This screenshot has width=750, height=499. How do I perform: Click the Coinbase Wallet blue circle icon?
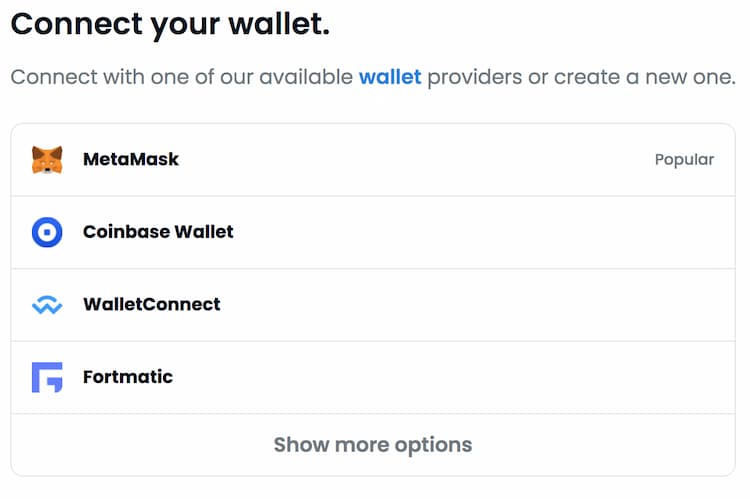(x=47, y=232)
